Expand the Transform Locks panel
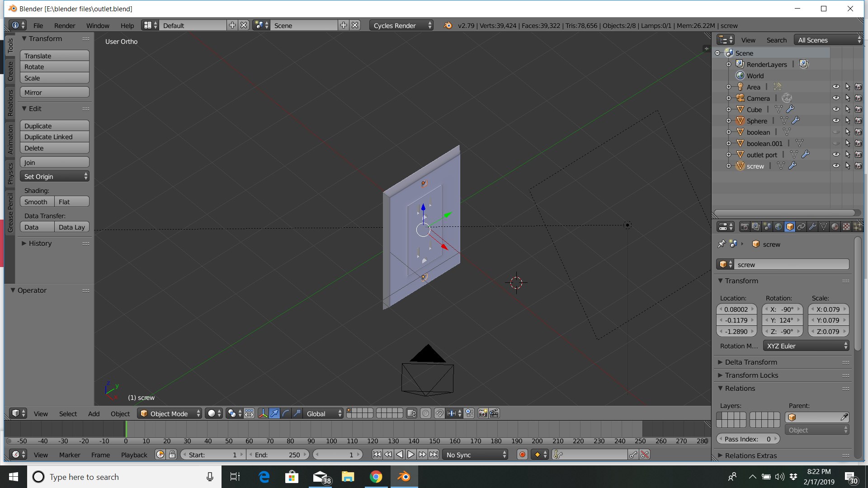This screenshot has height=488, width=868. (x=751, y=375)
